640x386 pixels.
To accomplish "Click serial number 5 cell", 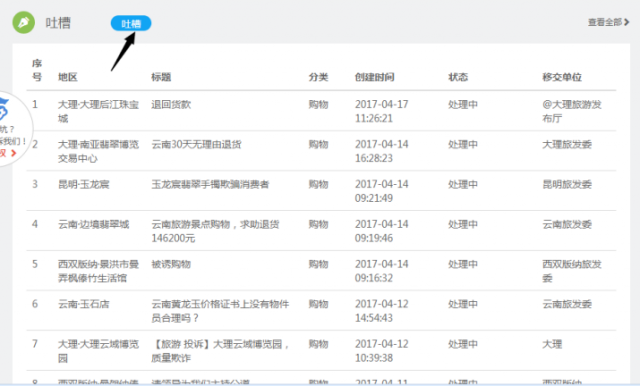I will click(x=35, y=264).
